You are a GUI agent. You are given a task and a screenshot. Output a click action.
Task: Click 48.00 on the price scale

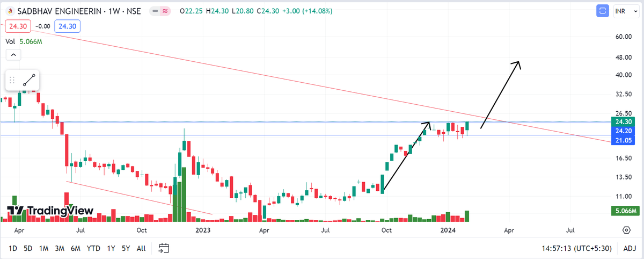click(x=623, y=57)
